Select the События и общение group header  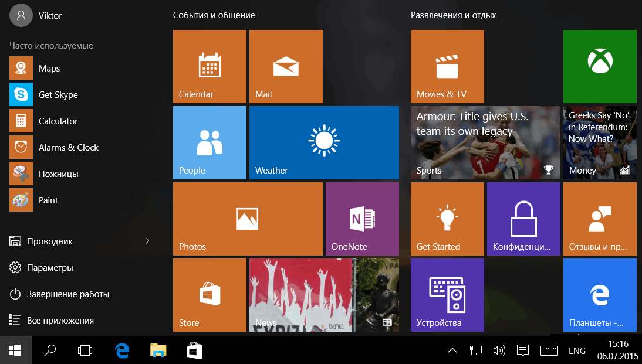(214, 15)
